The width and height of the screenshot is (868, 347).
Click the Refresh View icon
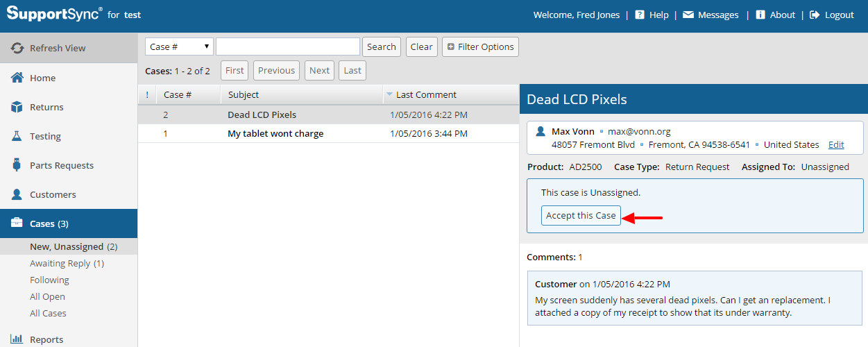tap(17, 49)
